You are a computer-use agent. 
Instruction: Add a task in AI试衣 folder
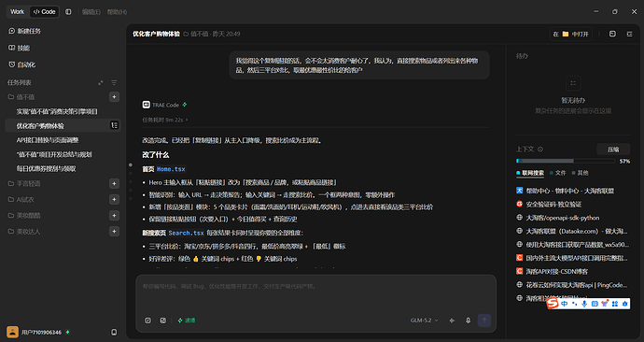pyautogui.click(x=114, y=199)
